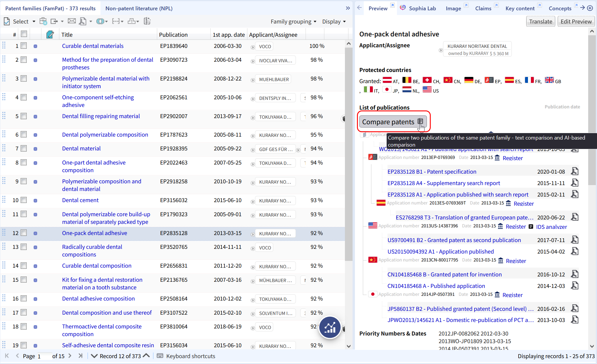Click the ranking podium icon
Image resolution: width=597 pixels, height=364 pixels.
point(132,21)
